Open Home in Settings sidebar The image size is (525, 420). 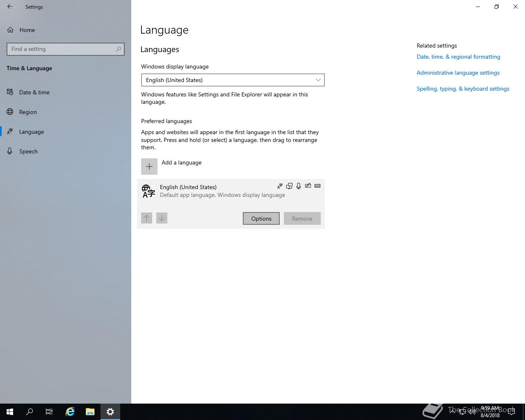coord(27,30)
